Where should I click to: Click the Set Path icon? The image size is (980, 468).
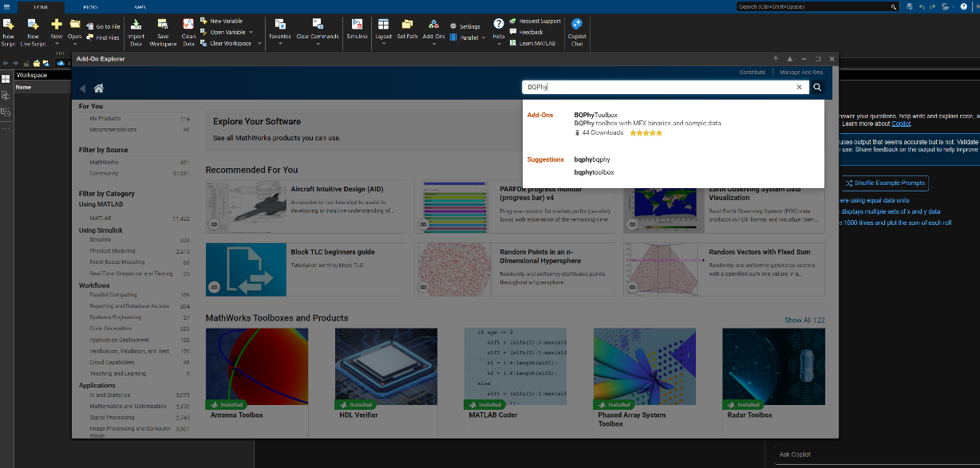(x=407, y=28)
